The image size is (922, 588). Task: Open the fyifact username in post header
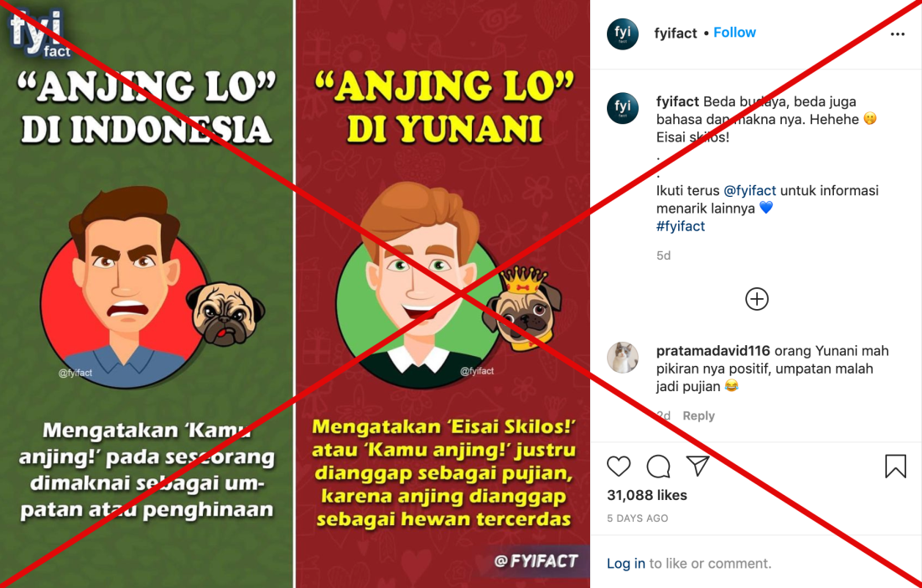pos(676,34)
